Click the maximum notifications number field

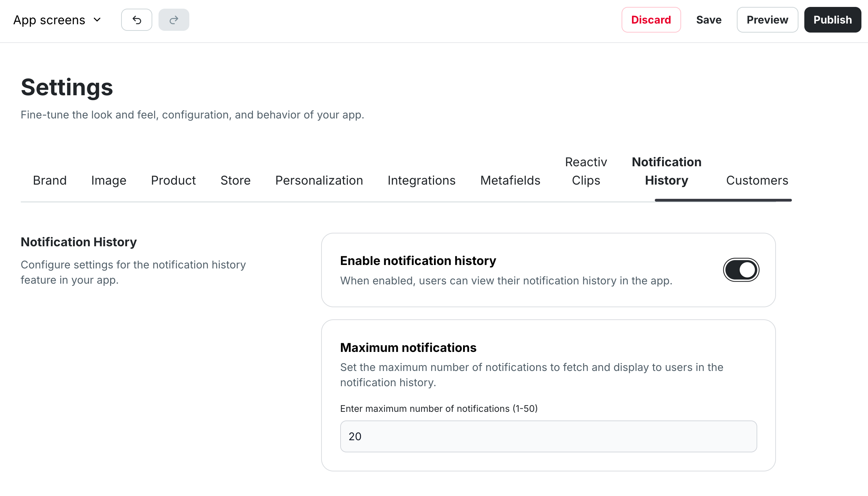point(549,436)
